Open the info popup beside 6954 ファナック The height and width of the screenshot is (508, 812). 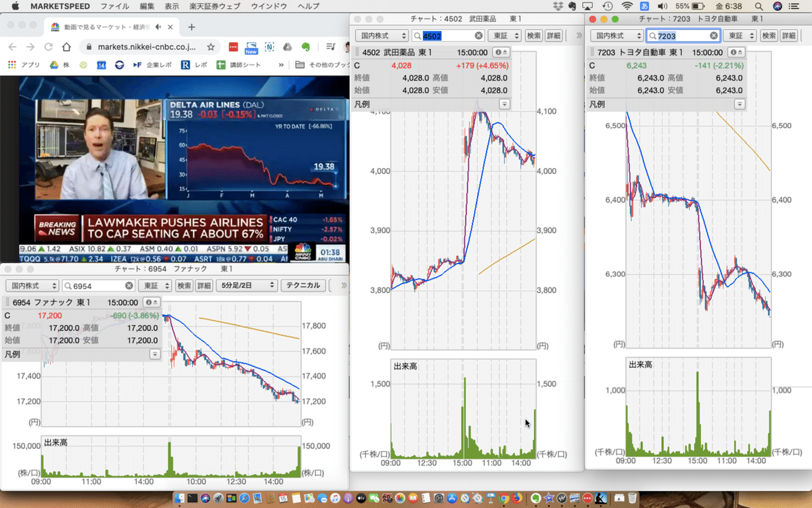(x=148, y=302)
